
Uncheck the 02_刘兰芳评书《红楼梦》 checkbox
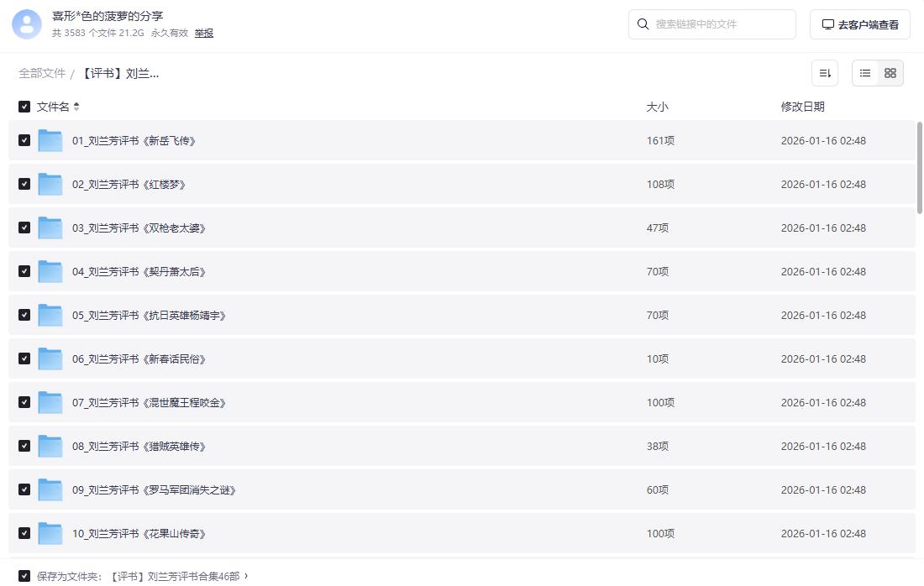(x=24, y=184)
